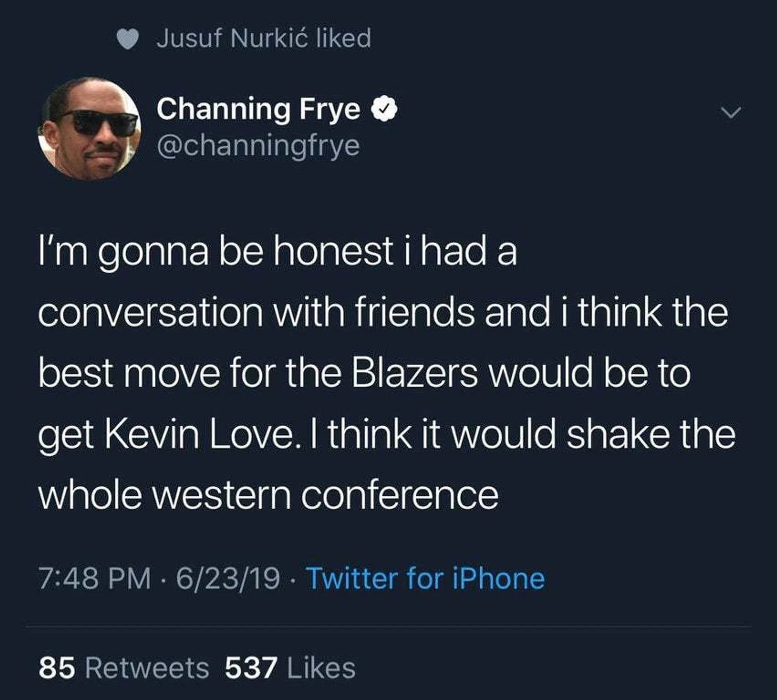Click the word "Blazers" in the tweet

tap(415, 373)
